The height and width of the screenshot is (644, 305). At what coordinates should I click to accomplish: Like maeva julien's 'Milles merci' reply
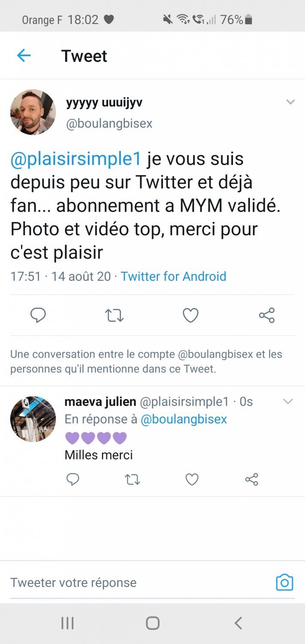coord(192,479)
